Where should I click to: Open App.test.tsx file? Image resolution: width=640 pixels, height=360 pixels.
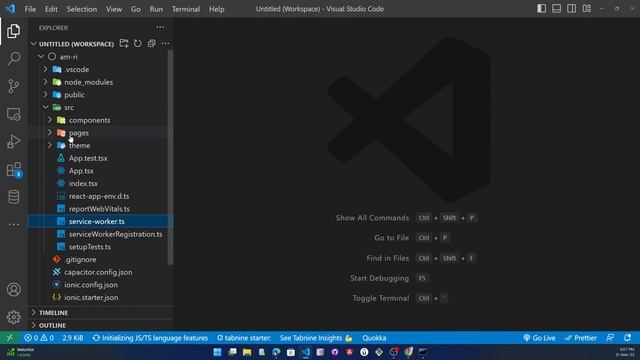[x=88, y=158]
